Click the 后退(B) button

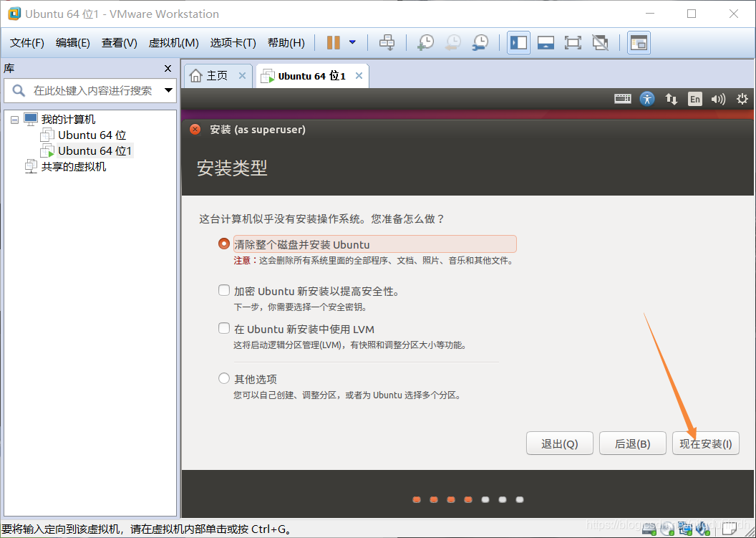[x=633, y=443]
